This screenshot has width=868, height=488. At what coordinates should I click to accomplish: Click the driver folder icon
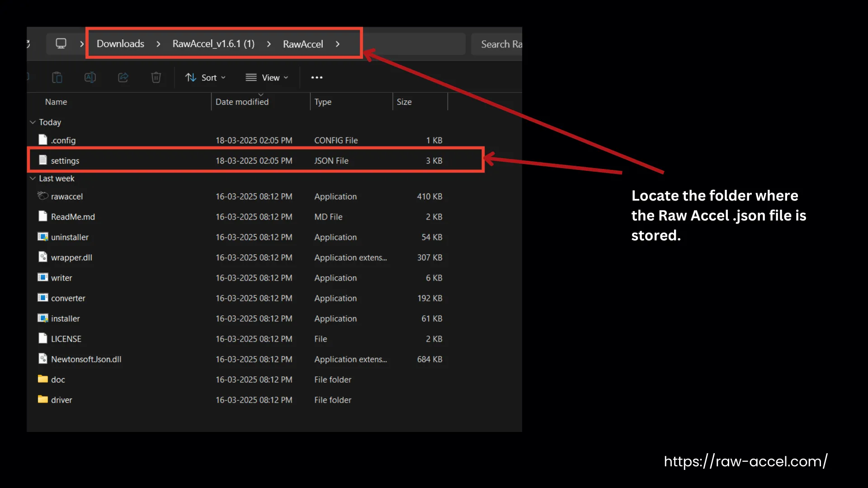(42, 399)
